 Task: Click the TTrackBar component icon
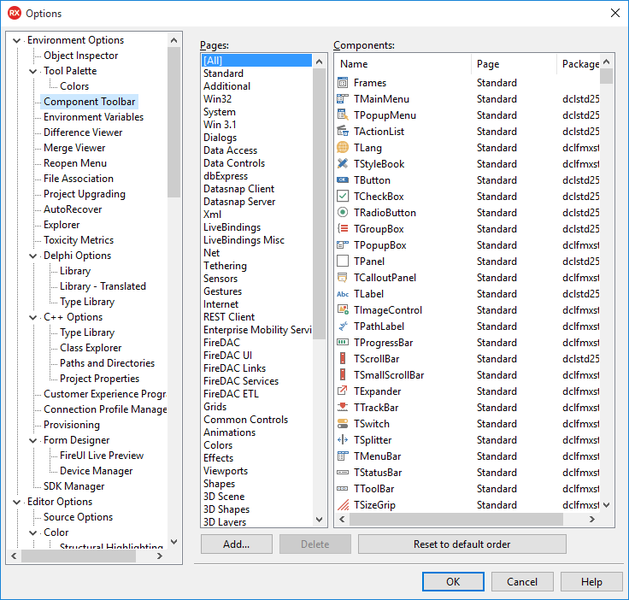(x=343, y=407)
